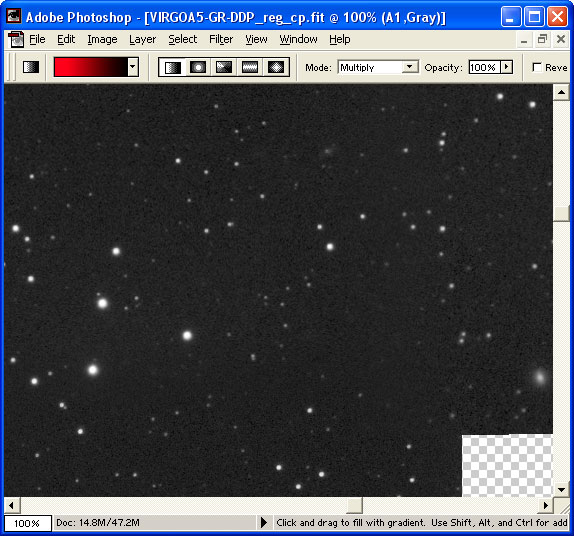The width and height of the screenshot is (574, 536).
Task: Open the Gradient tool preset picker icon
Action: 31,67
